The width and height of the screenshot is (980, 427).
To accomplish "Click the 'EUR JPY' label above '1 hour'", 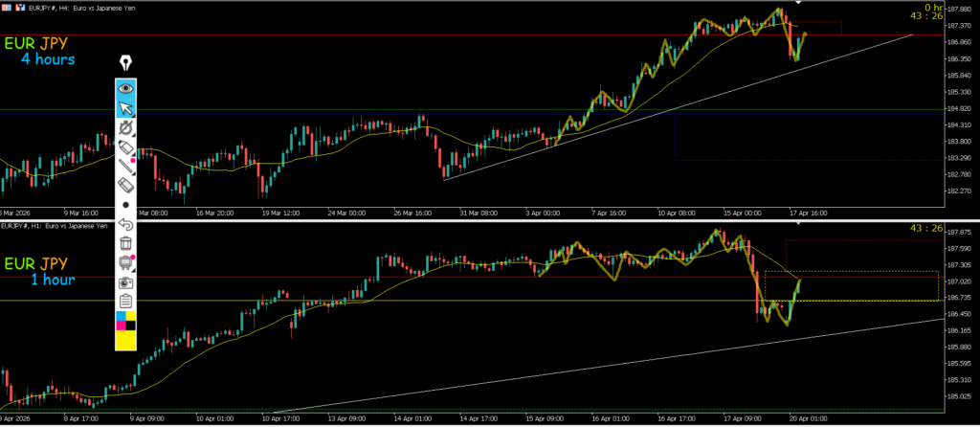I will 35,263.
